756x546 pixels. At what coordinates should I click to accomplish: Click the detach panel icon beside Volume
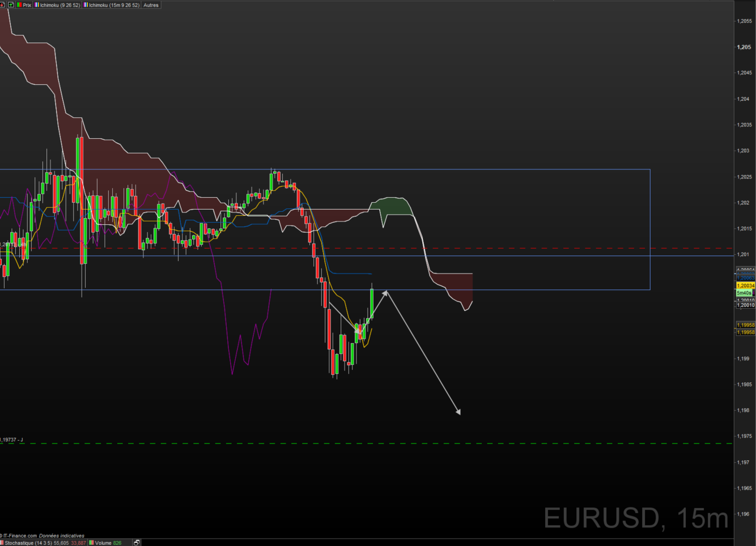pos(137,543)
